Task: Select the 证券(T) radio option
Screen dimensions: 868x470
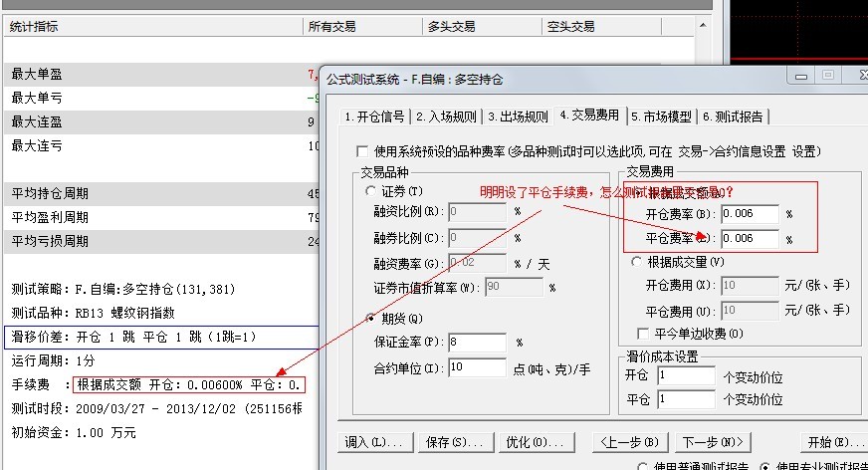Action: (x=370, y=191)
